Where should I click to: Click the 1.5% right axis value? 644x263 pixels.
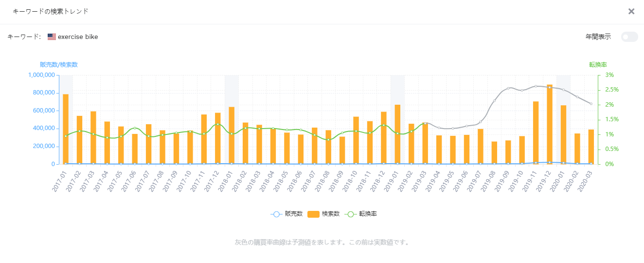pos(611,119)
